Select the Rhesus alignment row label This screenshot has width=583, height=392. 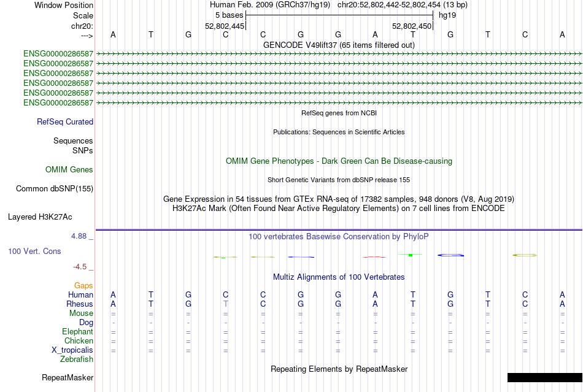(80, 304)
